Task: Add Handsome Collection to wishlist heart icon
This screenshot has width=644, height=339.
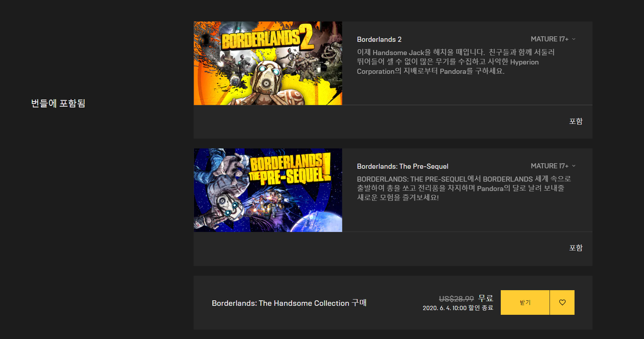Action: point(562,302)
